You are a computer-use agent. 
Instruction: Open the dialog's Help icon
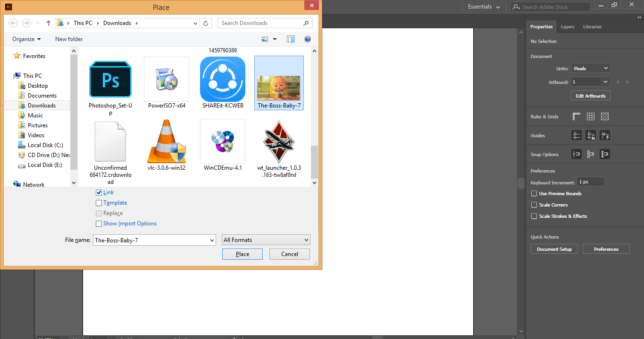coord(308,39)
